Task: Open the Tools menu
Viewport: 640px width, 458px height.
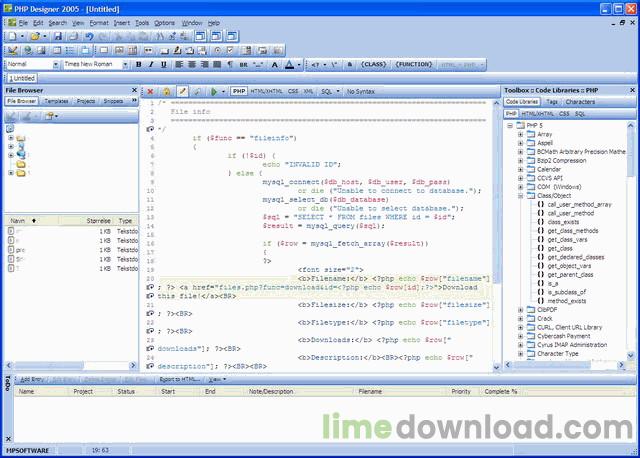Action: click(x=142, y=23)
